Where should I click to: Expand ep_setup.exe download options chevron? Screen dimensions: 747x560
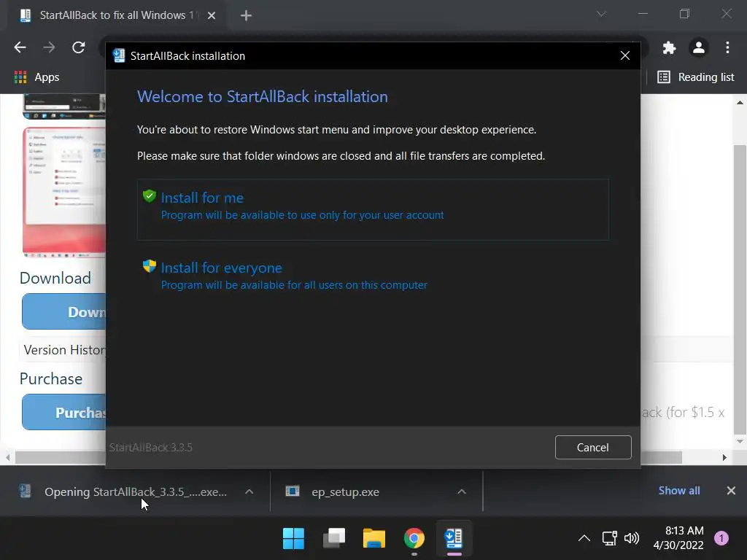pos(461,491)
